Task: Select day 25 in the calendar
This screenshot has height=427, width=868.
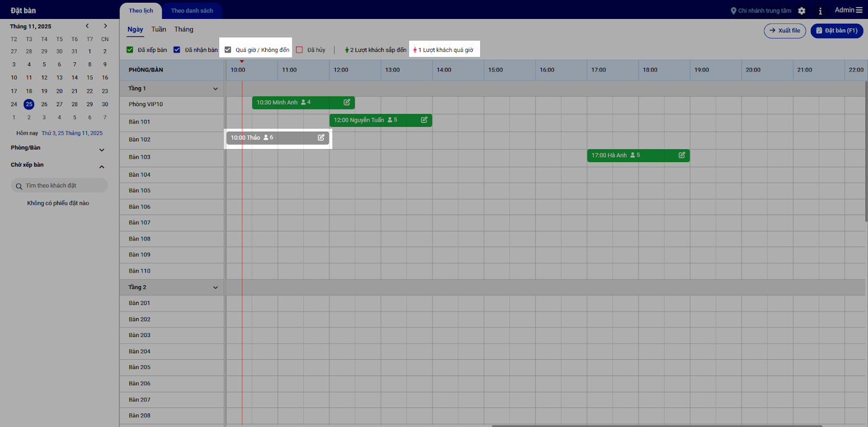Action: pos(29,104)
